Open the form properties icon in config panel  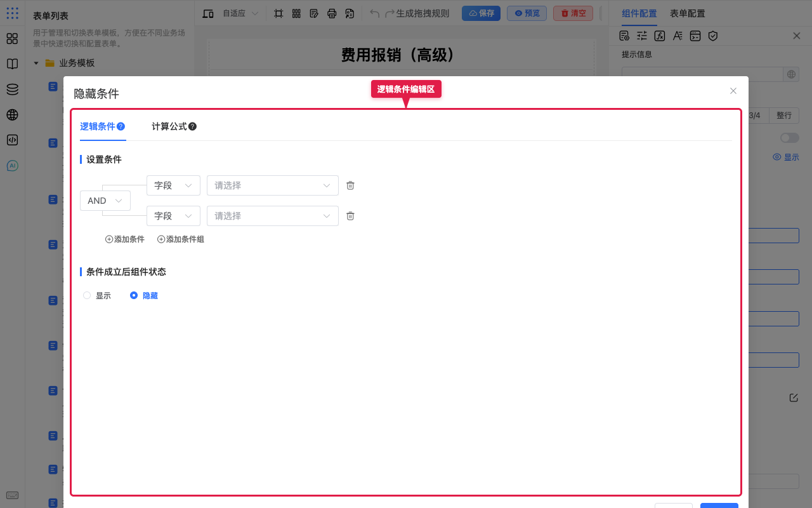pyautogui.click(x=624, y=36)
